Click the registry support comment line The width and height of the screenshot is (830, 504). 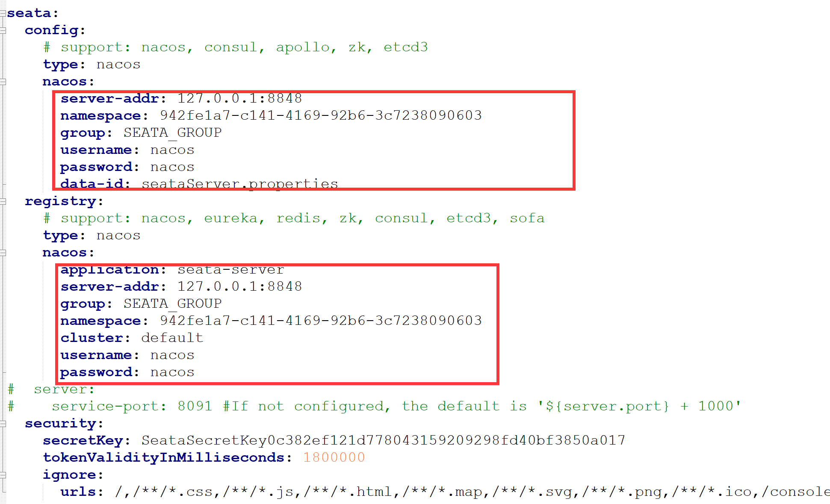click(294, 218)
